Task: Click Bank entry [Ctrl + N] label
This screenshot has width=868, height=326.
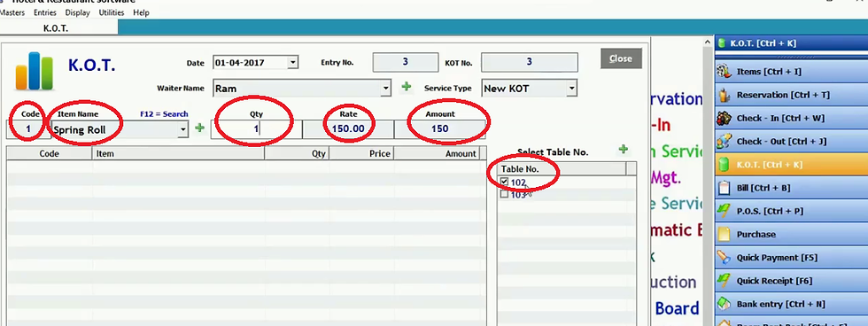Action: pos(781,304)
